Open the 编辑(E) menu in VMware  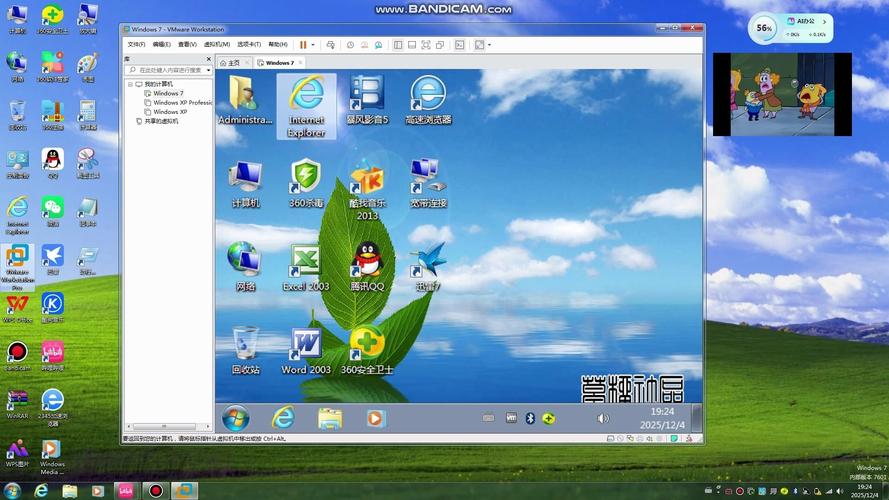point(162,45)
